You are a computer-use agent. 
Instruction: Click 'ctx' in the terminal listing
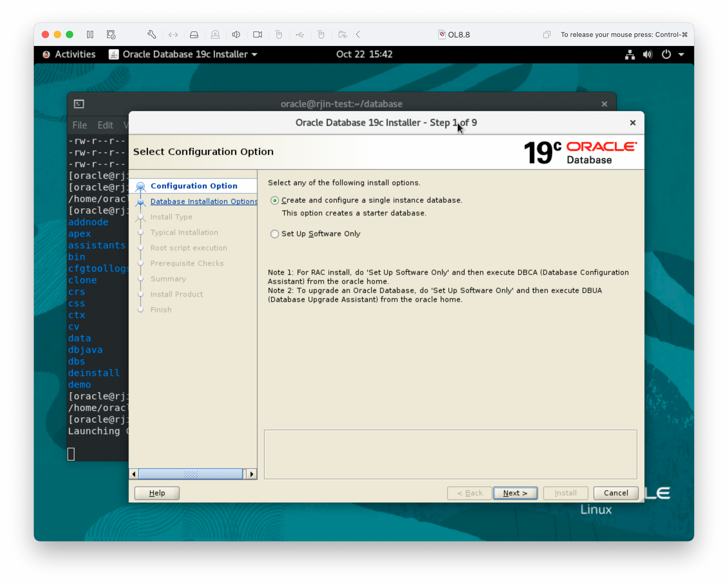(77, 315)
